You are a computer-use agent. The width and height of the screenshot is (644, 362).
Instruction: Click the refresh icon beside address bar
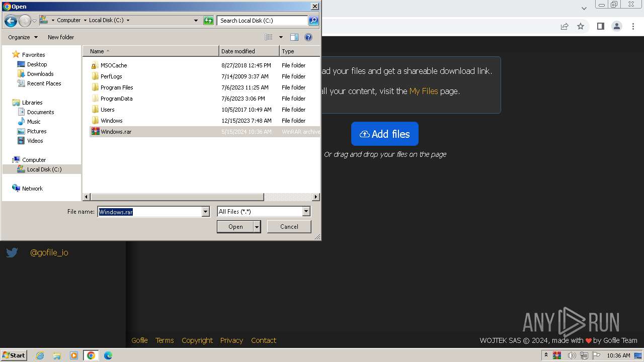click(208, 21)
